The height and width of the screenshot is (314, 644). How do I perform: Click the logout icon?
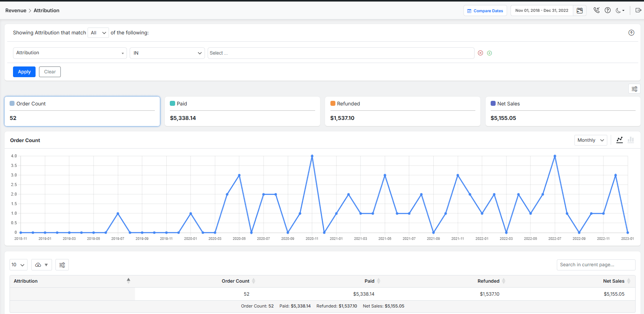pyautogui.click(x=638, y=10)
